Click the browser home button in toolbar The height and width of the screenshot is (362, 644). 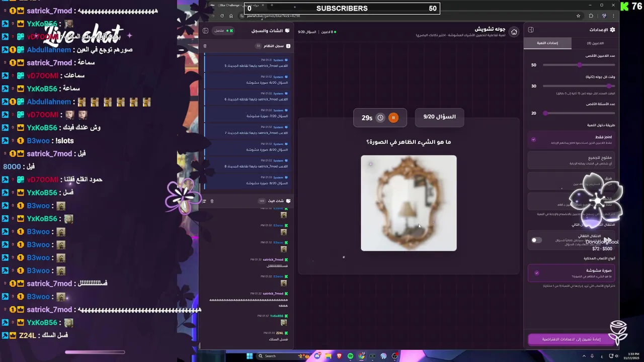click(231, 16)
